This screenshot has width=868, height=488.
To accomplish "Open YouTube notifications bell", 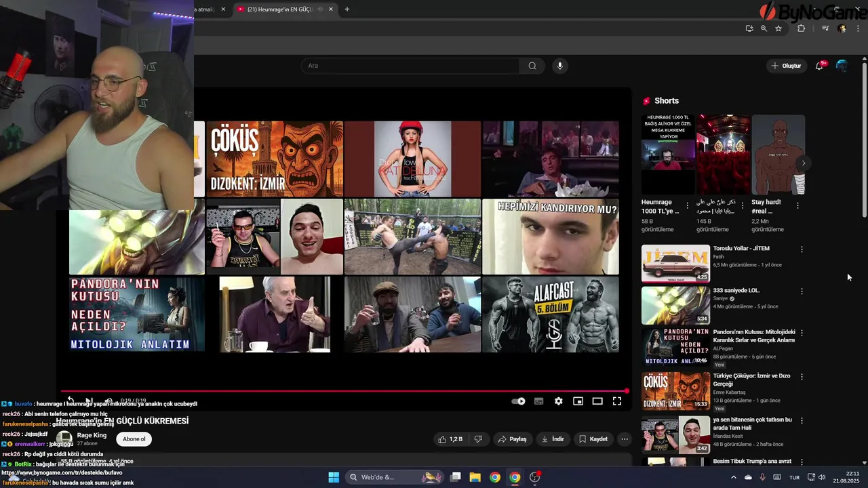I will 820,66.
